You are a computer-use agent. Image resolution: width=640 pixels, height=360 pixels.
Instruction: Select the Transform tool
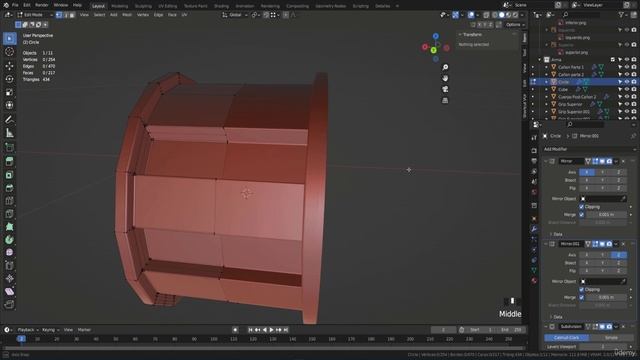pos(9,105)
